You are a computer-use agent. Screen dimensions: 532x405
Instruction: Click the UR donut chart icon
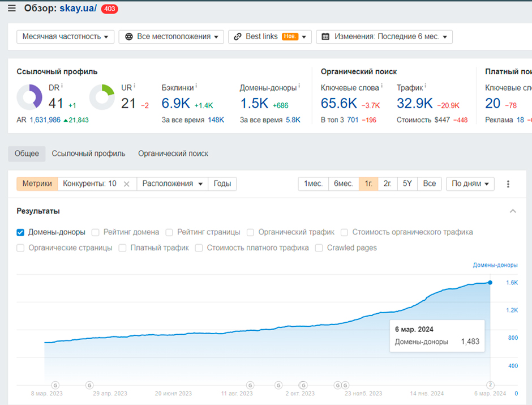102,97
